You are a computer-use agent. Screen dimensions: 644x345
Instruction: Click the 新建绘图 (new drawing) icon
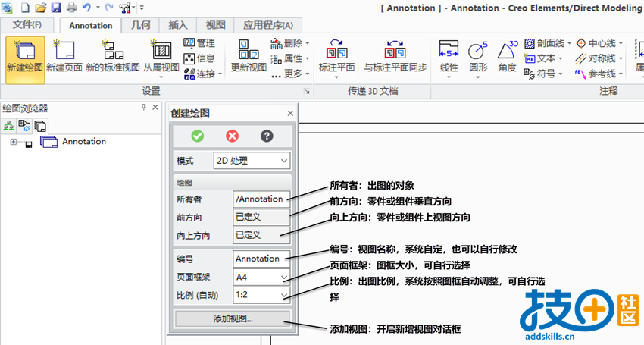25,60
